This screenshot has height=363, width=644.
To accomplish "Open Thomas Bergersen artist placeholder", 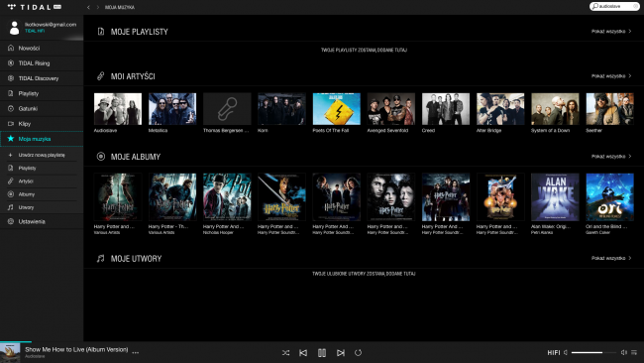I will [227, 109].
